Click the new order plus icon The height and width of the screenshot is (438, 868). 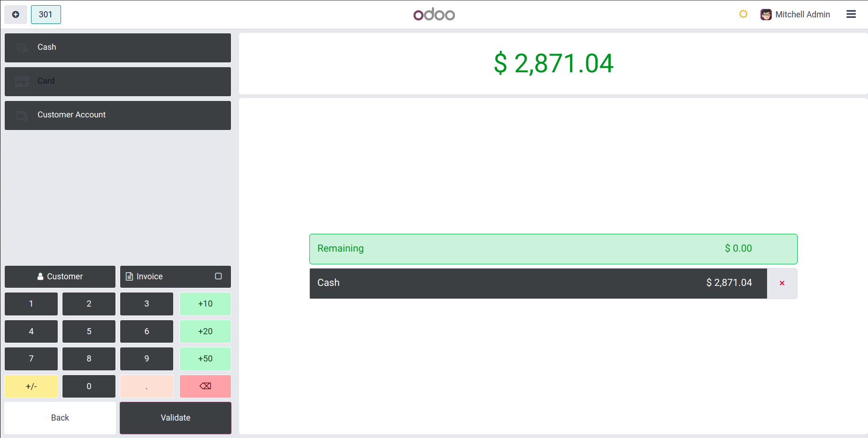(x=15, y=15)
